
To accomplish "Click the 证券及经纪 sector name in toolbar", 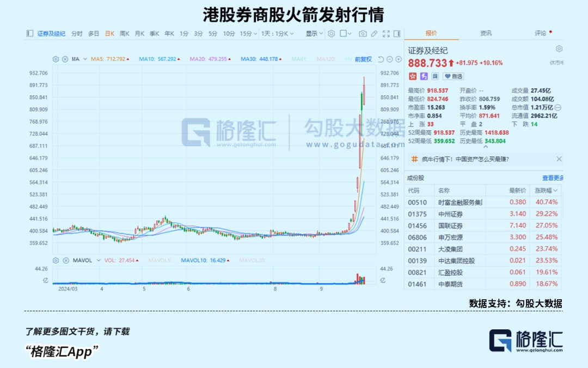I will coord(51,33).
